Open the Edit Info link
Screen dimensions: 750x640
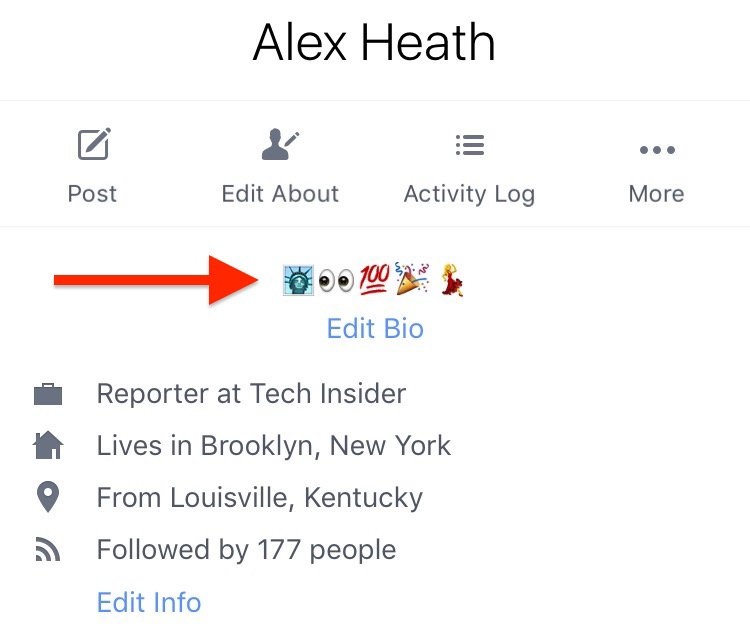(x=149, y=602)
